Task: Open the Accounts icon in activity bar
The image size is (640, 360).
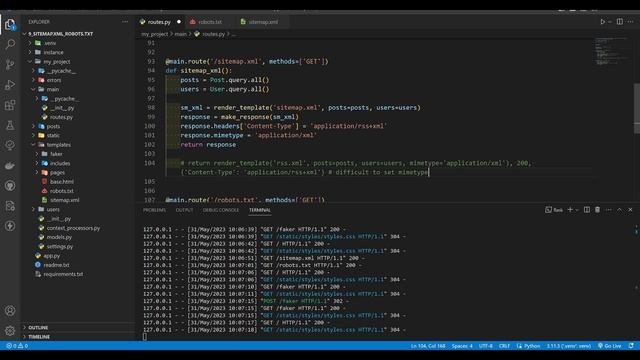Action: (x=10, y=311)
